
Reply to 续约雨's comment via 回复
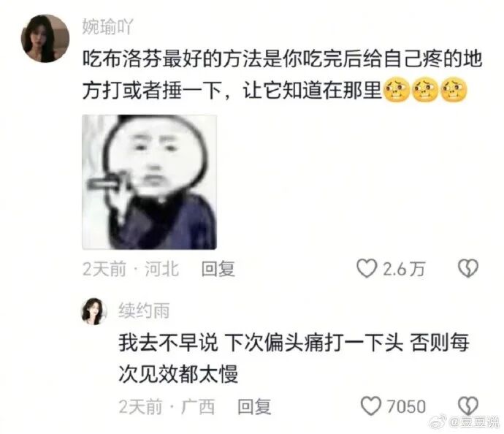(x=254, y=406)
